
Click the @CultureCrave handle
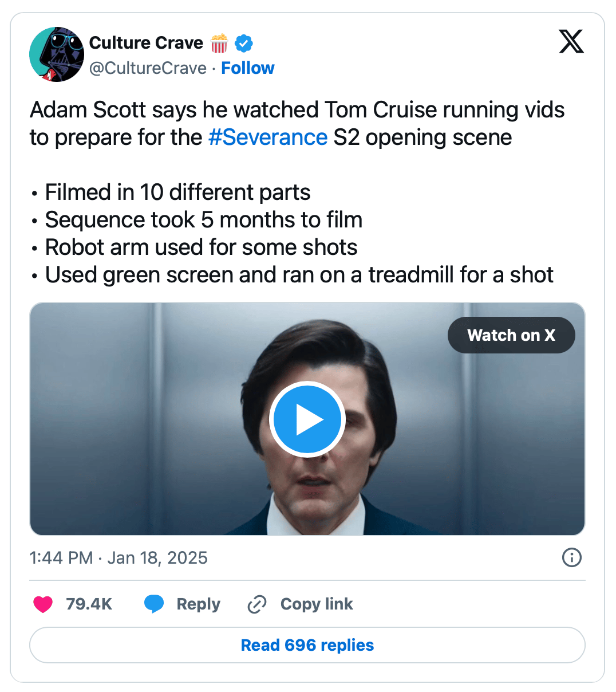[x=148, y=68]
